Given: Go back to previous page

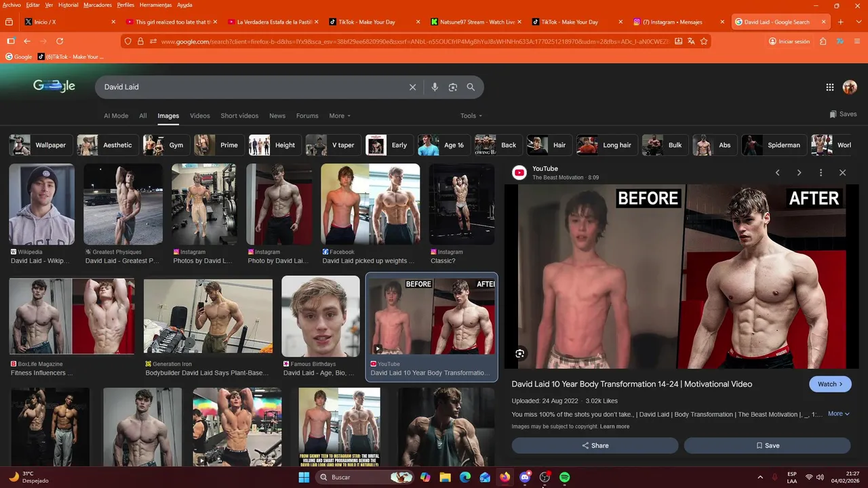Looking at the screenshot, I should click(27, 41).
